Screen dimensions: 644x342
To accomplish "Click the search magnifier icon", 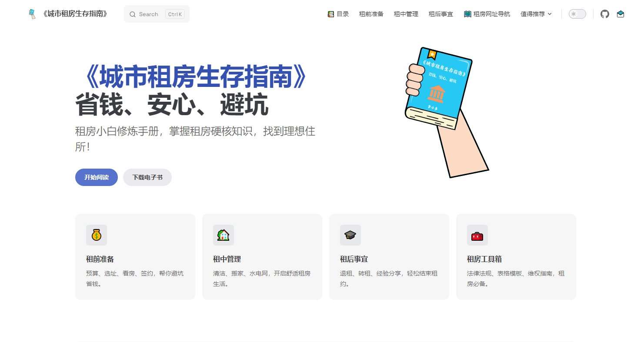I will coord(133,14).
